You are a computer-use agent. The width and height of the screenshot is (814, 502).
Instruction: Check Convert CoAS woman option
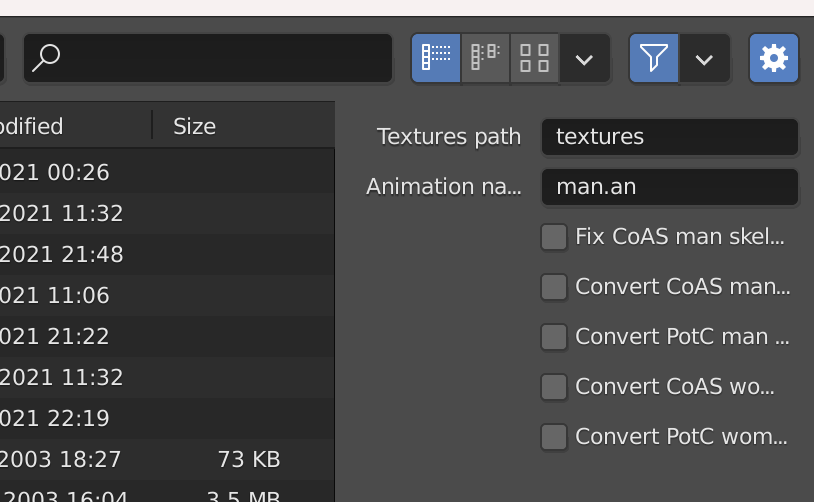click(x=554, y=387)
